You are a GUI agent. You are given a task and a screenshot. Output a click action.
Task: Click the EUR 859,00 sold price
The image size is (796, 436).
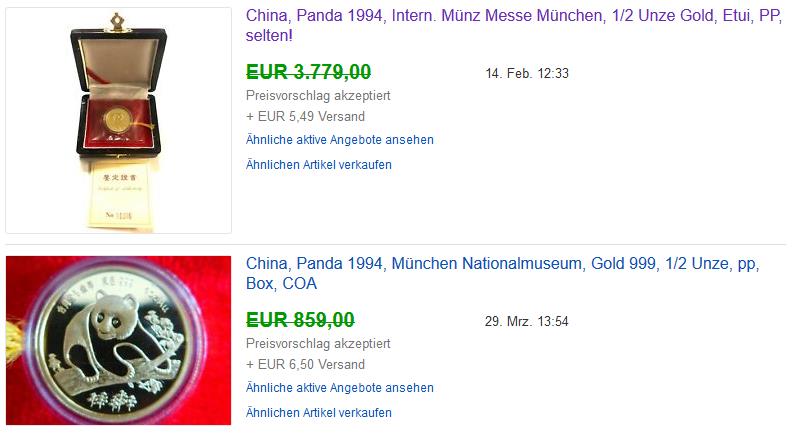click(x=300, y=320)
